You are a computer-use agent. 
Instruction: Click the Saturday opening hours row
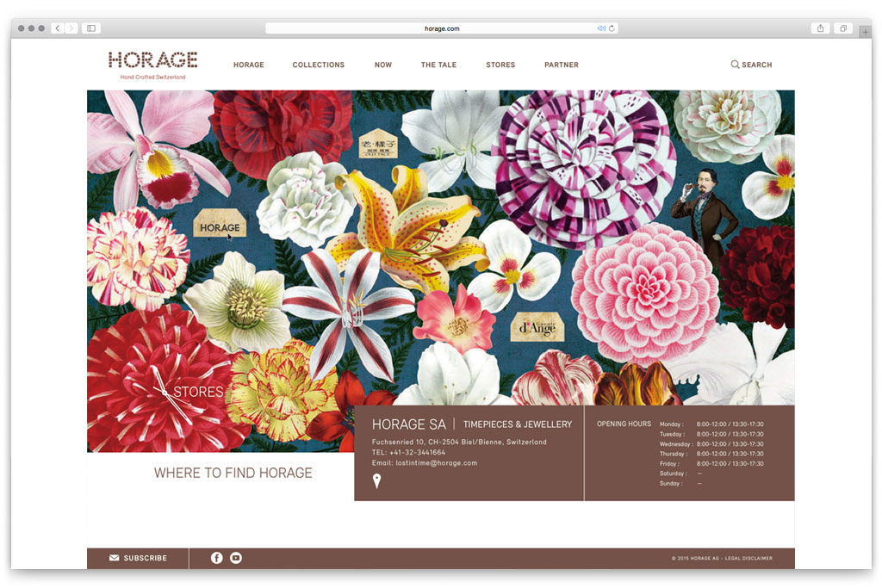click(680, 473)
